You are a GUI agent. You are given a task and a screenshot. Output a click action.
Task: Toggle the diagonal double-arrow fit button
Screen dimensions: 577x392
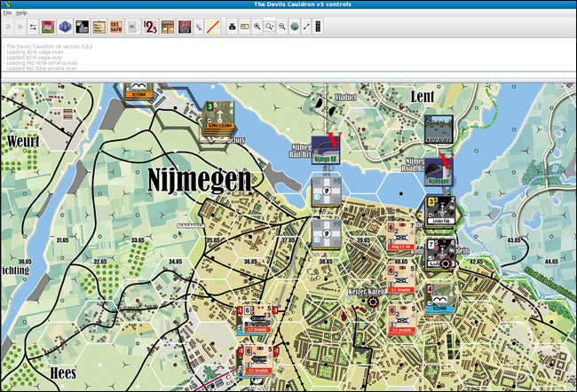pos(306,27)
